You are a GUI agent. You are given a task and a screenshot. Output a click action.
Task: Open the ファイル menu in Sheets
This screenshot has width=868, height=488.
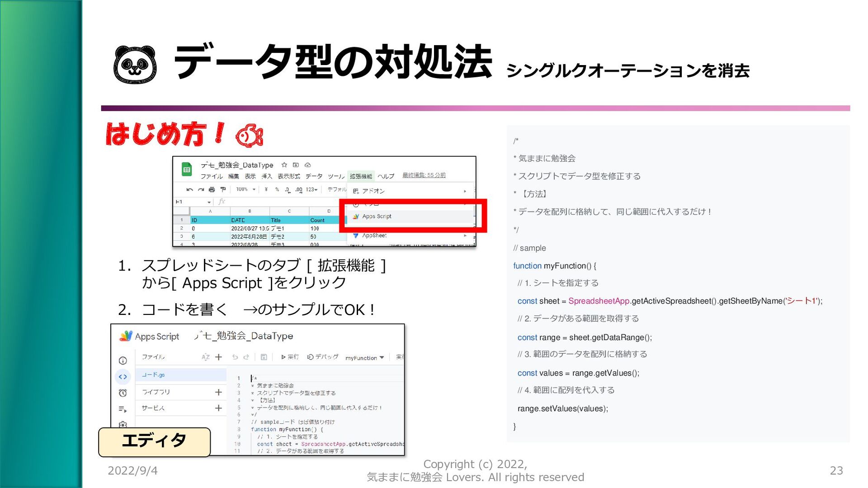click(x=212, y=176)
